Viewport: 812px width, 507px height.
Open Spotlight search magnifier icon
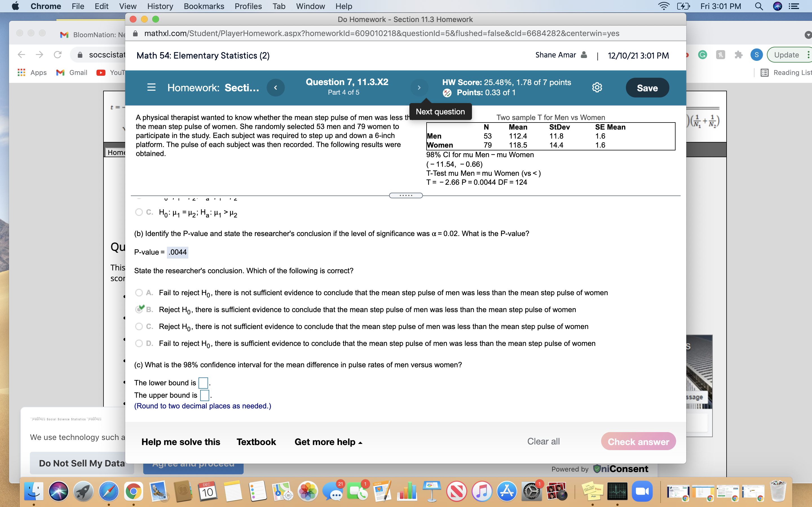759,6
